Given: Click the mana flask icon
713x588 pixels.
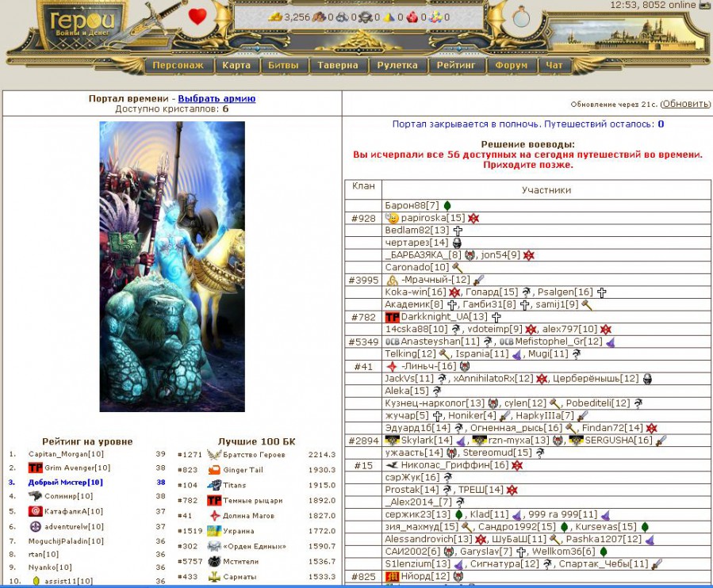Looking at the screenshot, I should pos(520,17).
